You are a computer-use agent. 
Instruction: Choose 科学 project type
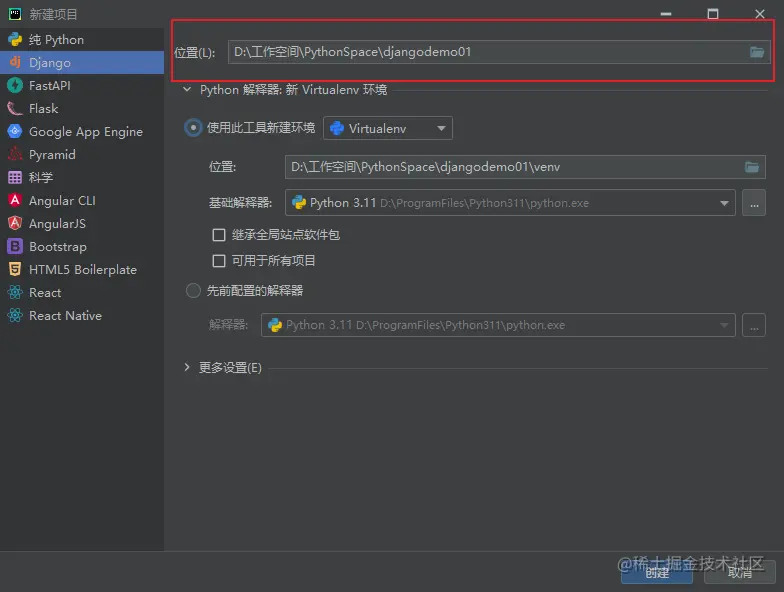pyautogui.click(x=82, y=178)
